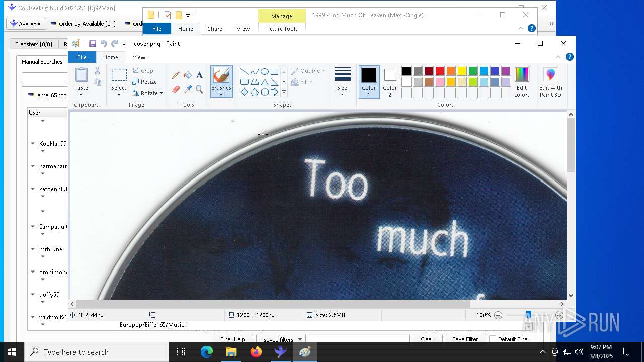Choose the Triangle shape
This screenshot has width=644, height=362.
point(264,82)
